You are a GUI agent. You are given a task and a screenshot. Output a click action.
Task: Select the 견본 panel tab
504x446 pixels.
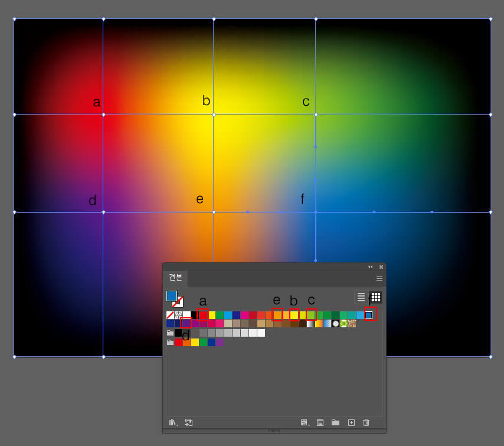pos(175,278)
